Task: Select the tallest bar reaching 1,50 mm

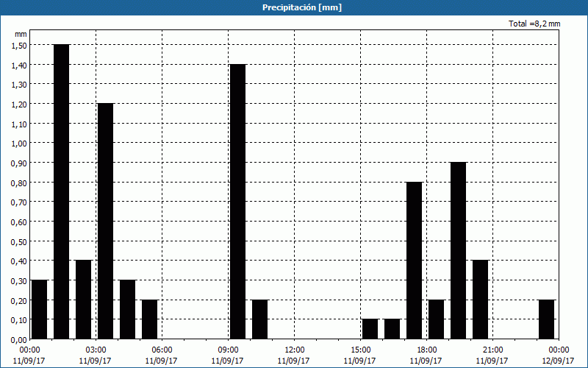Action: tap(62, 191)
